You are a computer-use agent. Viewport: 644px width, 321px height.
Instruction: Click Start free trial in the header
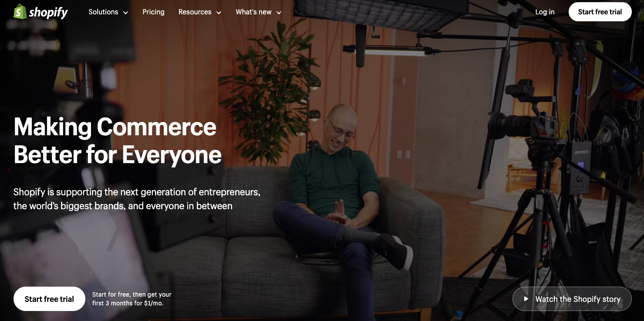pos(600,12)
